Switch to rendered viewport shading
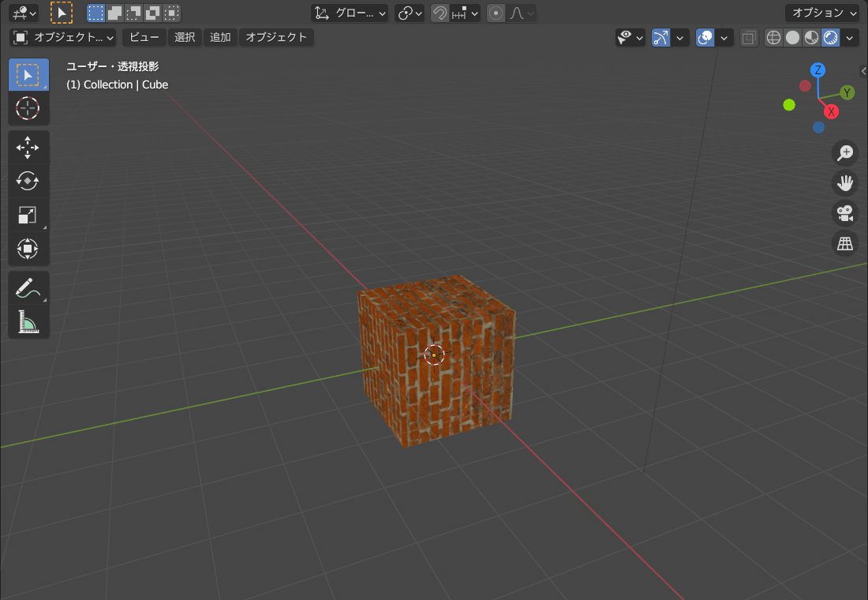868x600 pixels. tap(830, 38)
